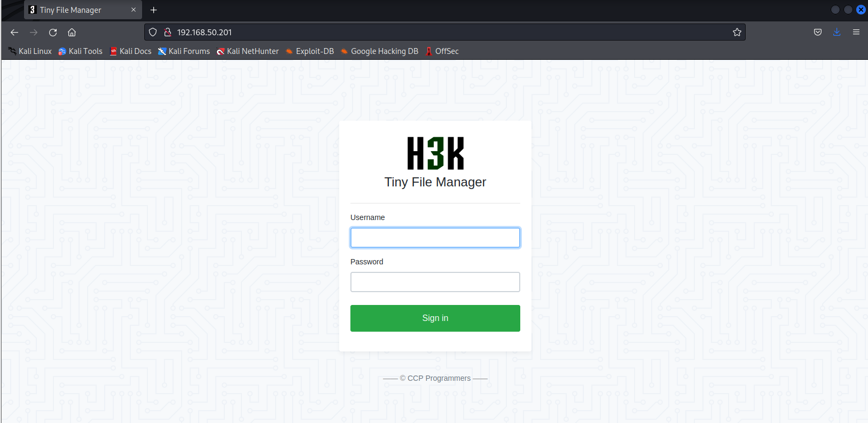
Task: Click the address bar URL 192.168.50.201
Action: (x=205, y=33)
